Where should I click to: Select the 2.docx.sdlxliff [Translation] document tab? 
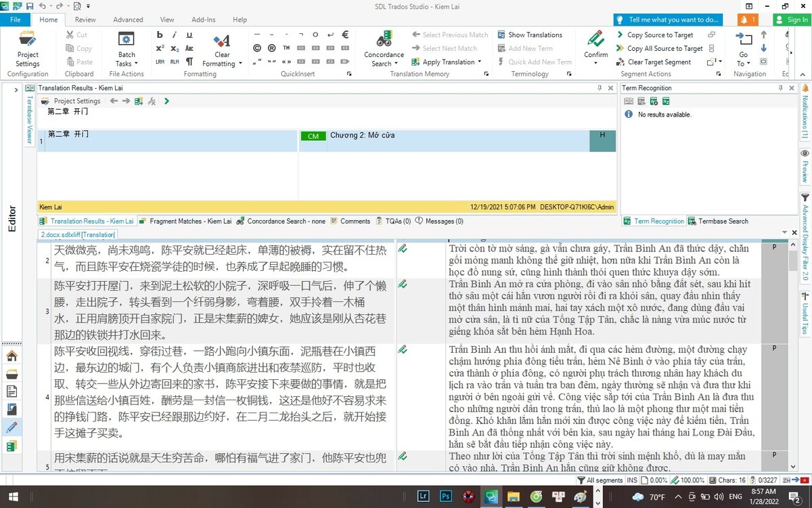(78, 234)
